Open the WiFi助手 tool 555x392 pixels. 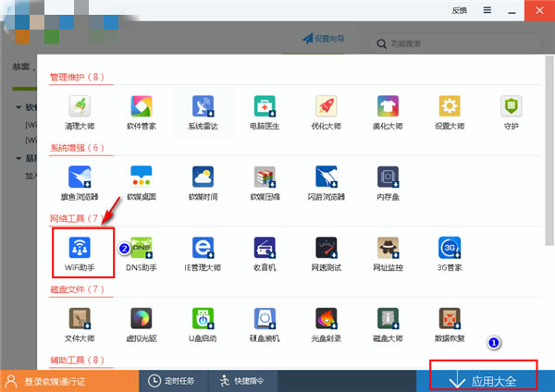pos(80,253)
